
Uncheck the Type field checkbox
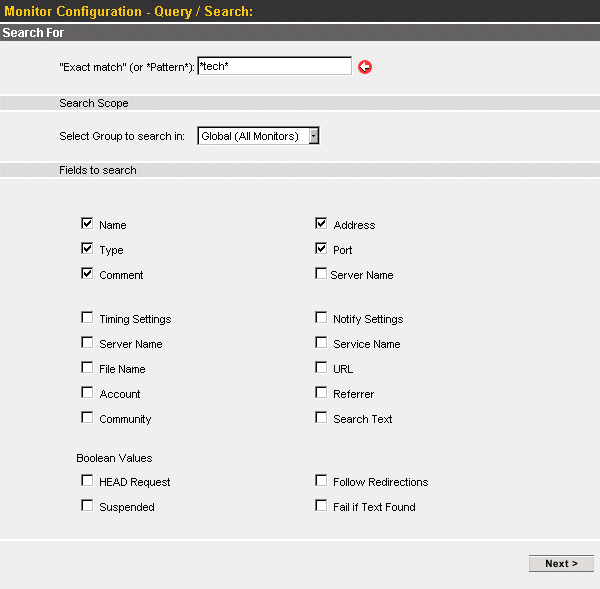coord(87,248)
